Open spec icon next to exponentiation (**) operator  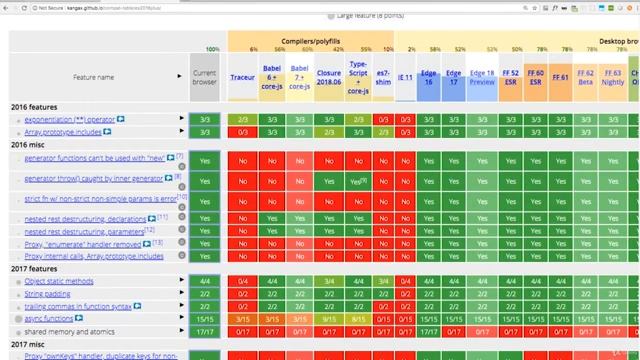pos(120,119)
